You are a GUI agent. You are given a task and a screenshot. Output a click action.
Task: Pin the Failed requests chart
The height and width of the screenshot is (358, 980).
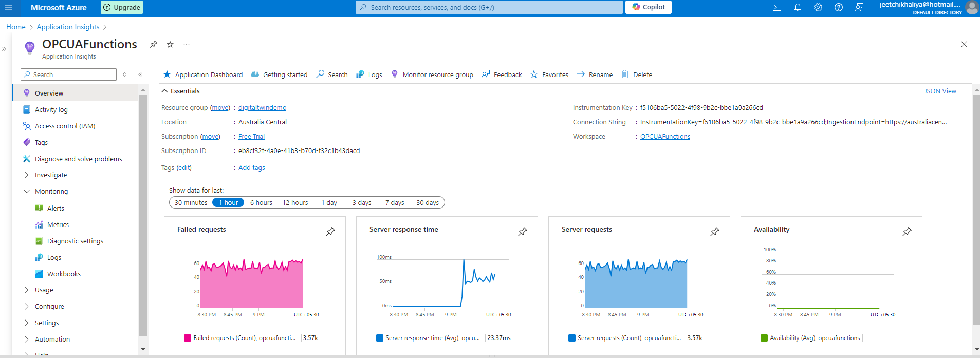coord(330,232)
